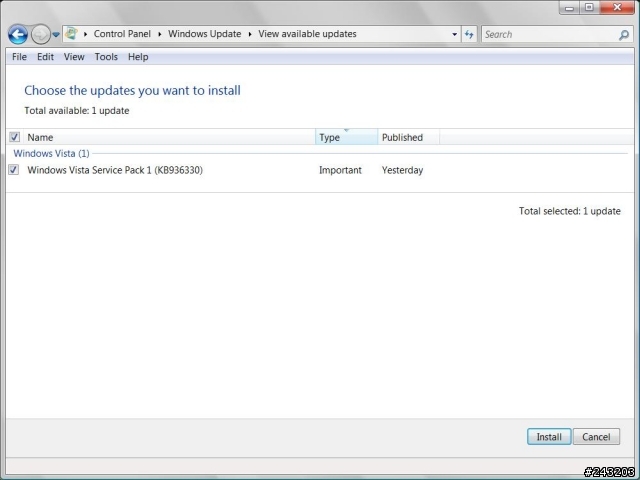Select the Windows Update breadcrumb

(x=204, y=34)
